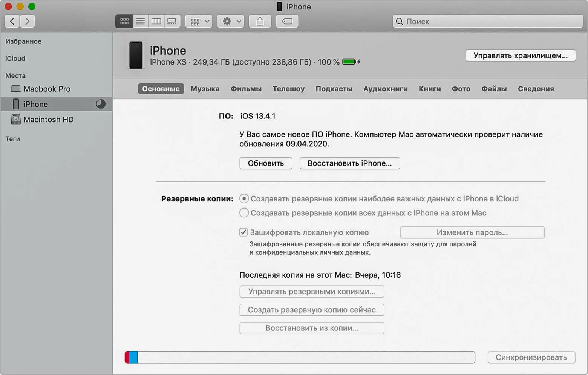
Task: Click the red storage bar segment
Action: pos(127,357)
